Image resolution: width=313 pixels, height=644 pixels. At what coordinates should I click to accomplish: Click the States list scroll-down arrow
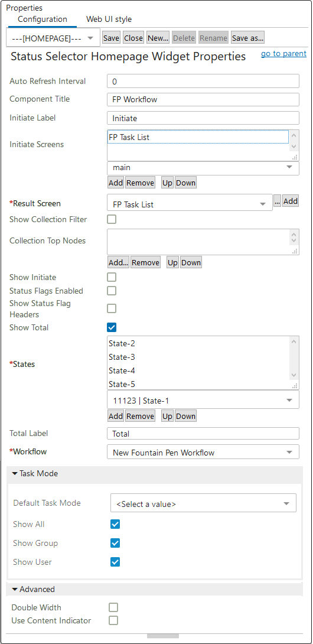click(294, 375)
